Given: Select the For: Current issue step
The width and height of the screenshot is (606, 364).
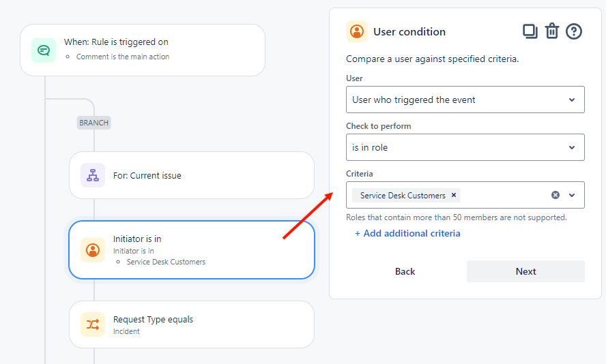Looking at the screenshot, I should (x=191, y=175).
